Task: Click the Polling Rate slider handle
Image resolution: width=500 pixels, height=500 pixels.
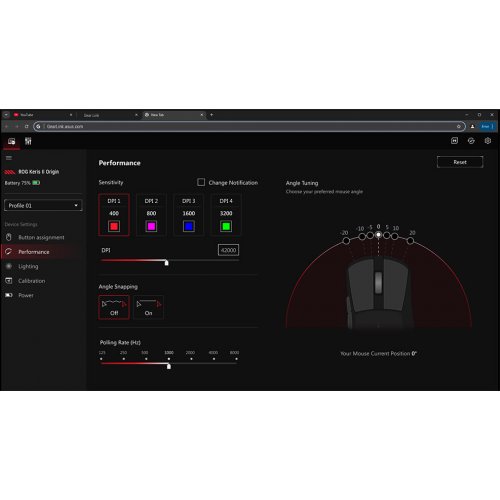Action: coord(169,366)
